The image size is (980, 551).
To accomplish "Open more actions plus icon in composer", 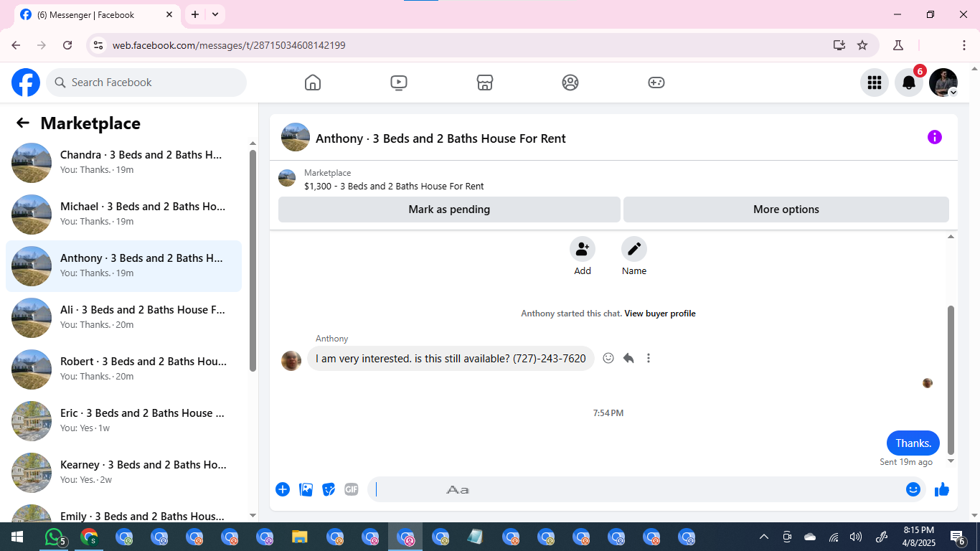I will coord(283,489).
